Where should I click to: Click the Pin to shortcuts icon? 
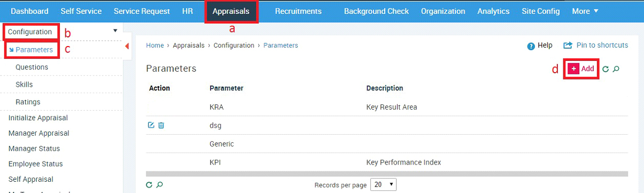(x=568, y=45)
